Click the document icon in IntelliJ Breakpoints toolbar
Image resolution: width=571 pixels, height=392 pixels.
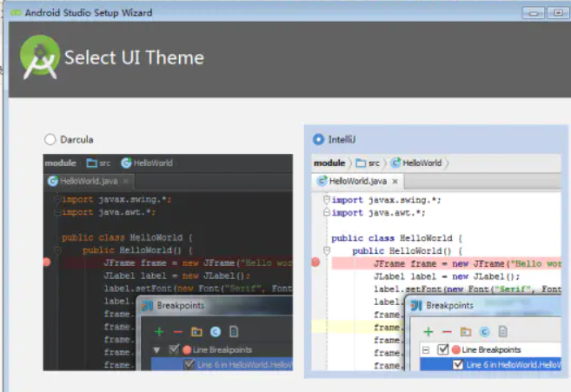pyautogui.click(x=503, y=331)
